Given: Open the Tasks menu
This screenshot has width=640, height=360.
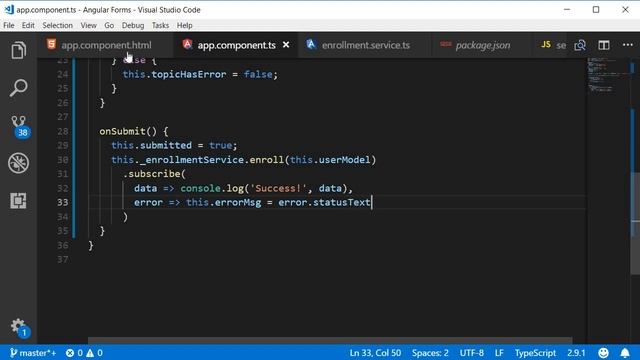Looking at the screenshot, I should [x=160, y=25].
